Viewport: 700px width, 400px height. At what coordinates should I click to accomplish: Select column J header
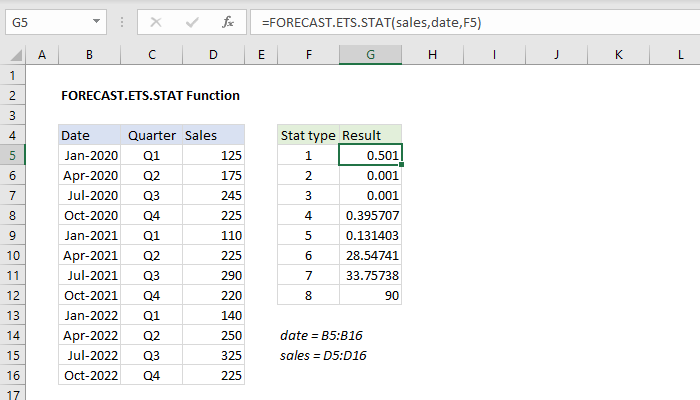point(556,55)
